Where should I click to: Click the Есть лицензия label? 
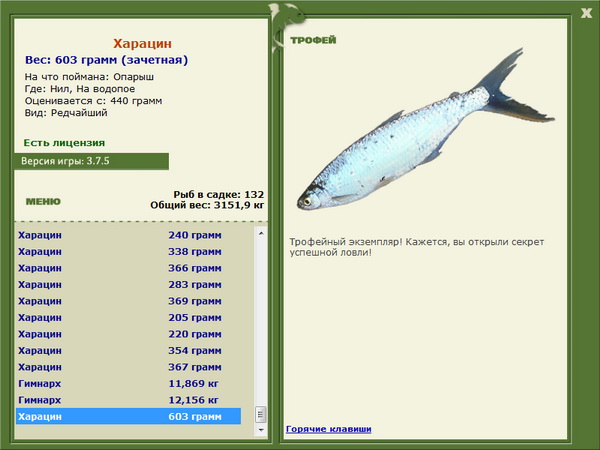click(64, 143)
